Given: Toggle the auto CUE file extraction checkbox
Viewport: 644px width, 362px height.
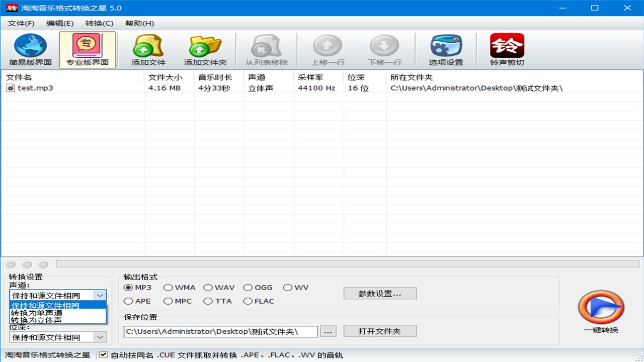Looking at the screenshot, I should (104, 355).
